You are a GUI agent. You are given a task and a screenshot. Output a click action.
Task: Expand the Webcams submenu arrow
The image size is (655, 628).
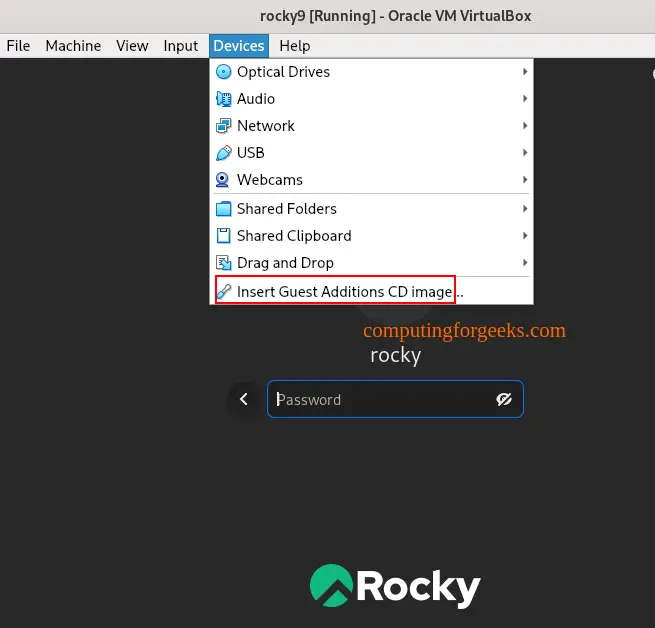click(x=525, y=180)
